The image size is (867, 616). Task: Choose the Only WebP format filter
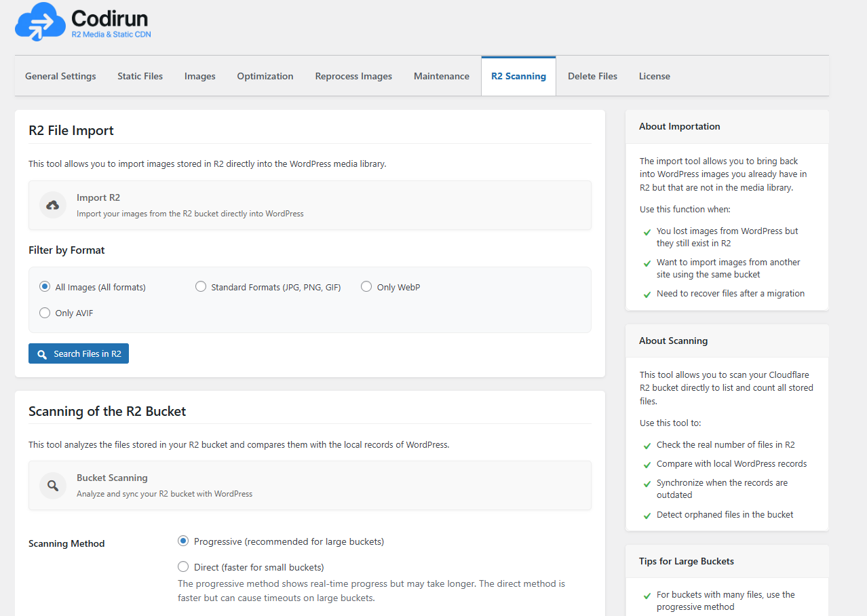pos(366,287)
